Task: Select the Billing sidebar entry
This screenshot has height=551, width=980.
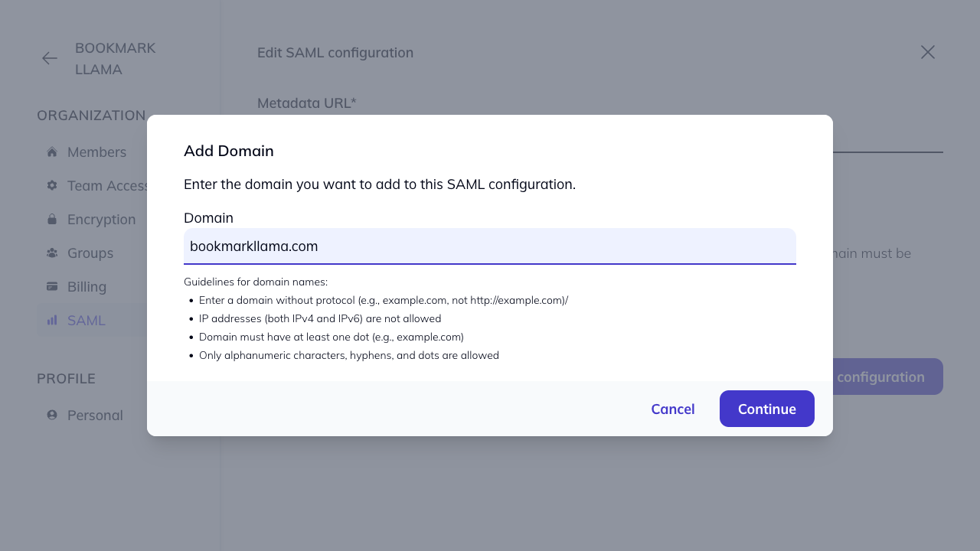Action: click(x=87, y=286)
